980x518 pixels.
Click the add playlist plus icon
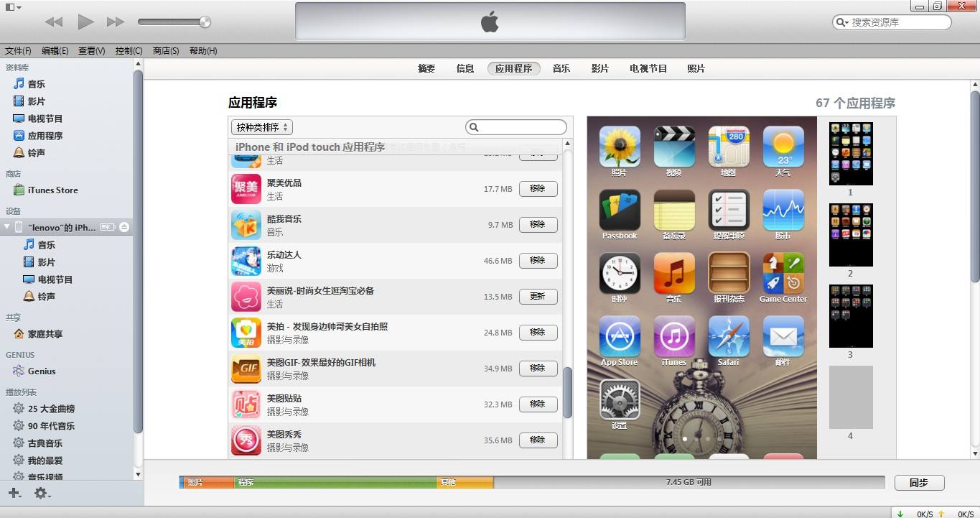[x=14, y=494]
